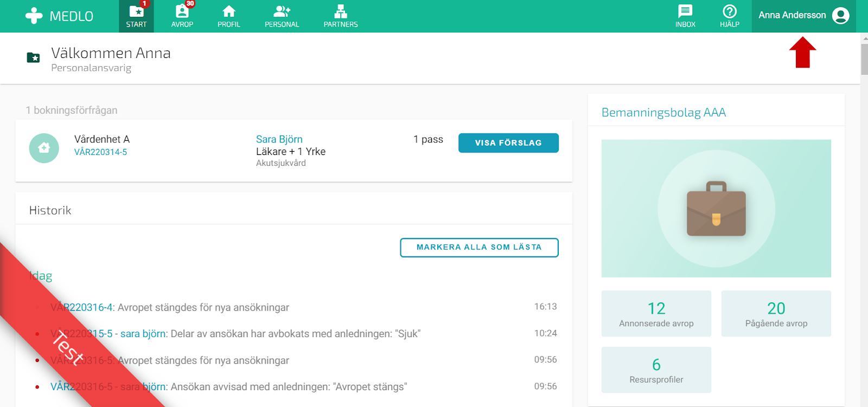The width and height of the screenshot is (868, 407).
Task: Select the 'Personalansvarig' role subtitle
Action: click(91, 68)
